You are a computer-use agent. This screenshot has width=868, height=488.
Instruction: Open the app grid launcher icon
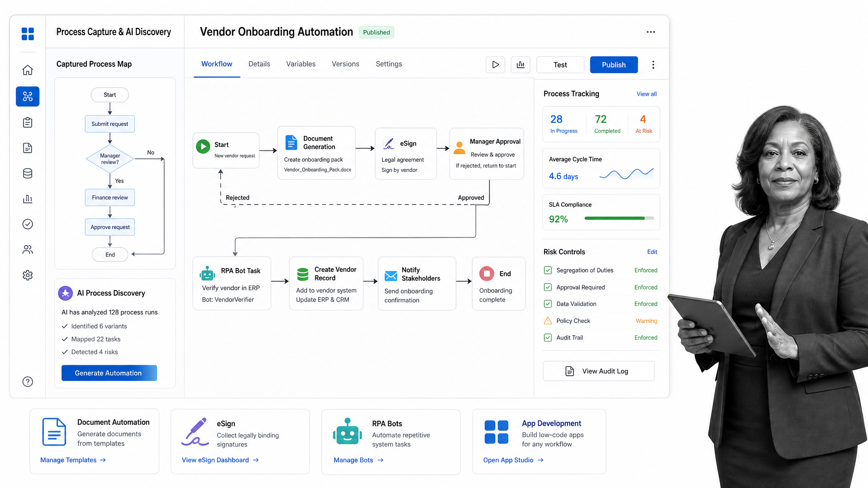(28, 34)
